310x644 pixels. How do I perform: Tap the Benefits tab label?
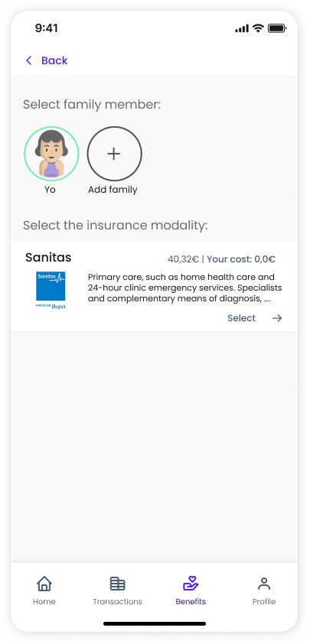click(191, 602)
